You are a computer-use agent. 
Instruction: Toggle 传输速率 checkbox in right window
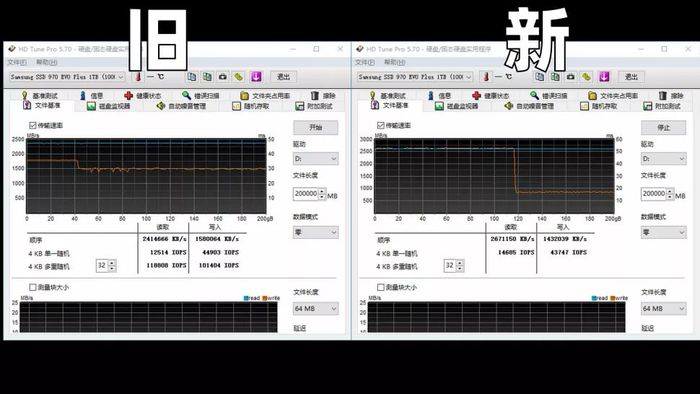(380, 125)
